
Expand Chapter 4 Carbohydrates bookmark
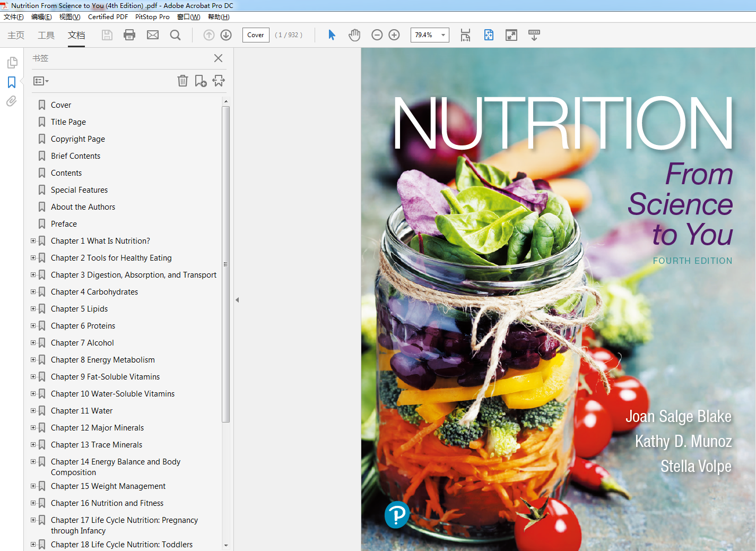coord(33,292)
